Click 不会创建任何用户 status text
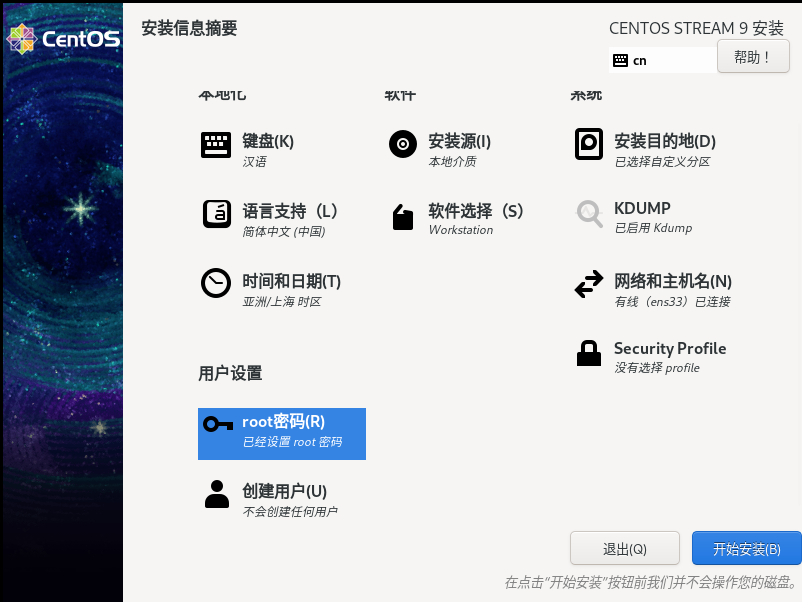The width and height of the screenshot is (802, 602). click(290, 511)
